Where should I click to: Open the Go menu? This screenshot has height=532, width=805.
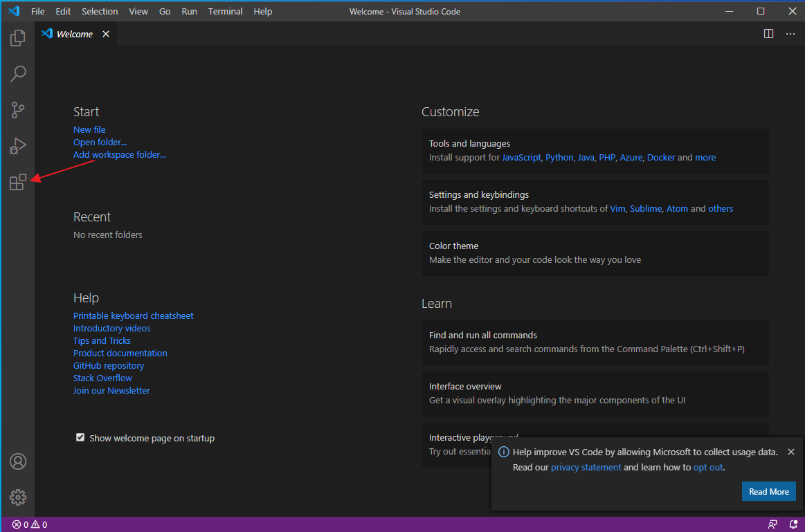pyautogui.click(x=164, y=11)
